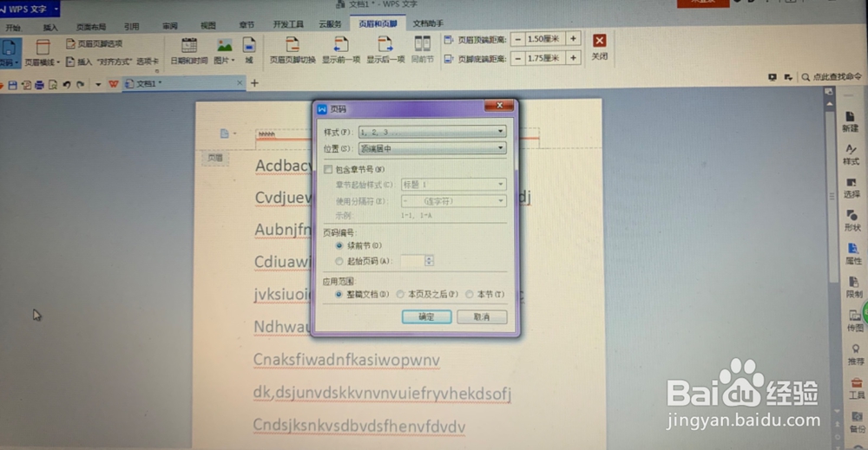Click 插入"对齐方式"选项卡 alignment tab button
This screenshot has width=868, height=450.
pyautogui.click(x=112, y=62)
